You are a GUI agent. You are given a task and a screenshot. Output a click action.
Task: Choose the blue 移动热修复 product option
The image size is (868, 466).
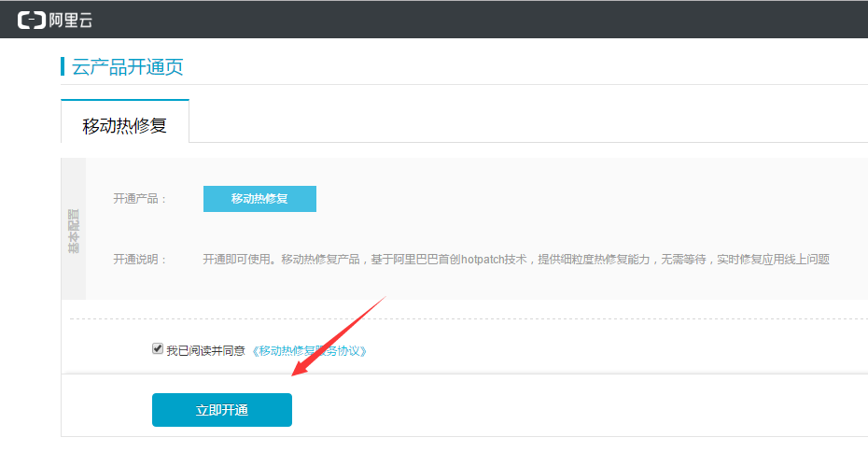(x=259, y=199)
